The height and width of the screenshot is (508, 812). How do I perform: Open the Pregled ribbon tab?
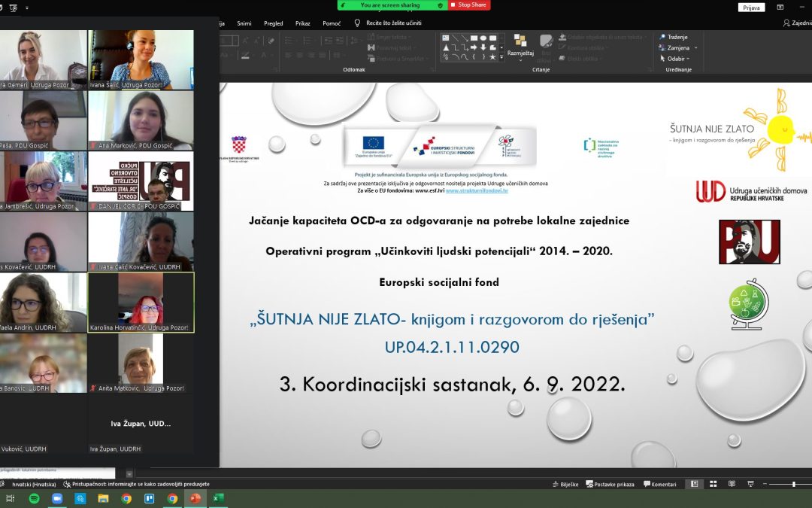tap(273, 23)
